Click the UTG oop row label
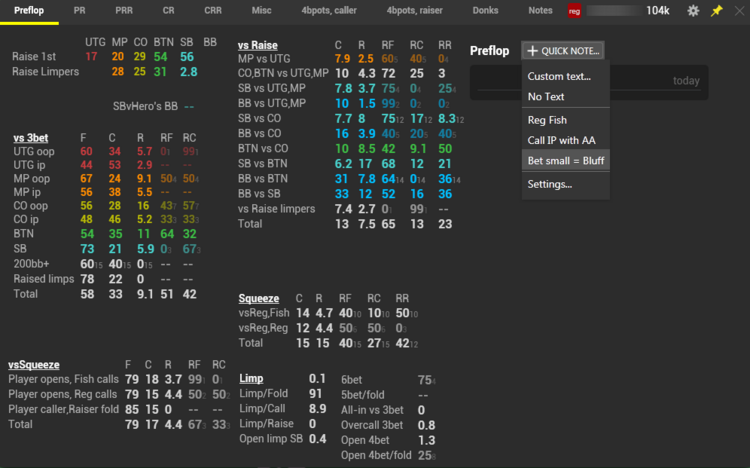The image size is (750, 468). coord(34,152)
